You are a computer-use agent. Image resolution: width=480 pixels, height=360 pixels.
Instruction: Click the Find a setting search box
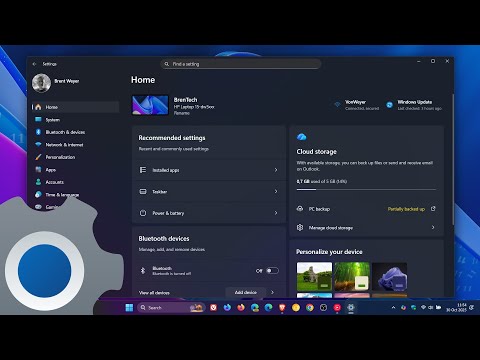[x=241, y=64]
